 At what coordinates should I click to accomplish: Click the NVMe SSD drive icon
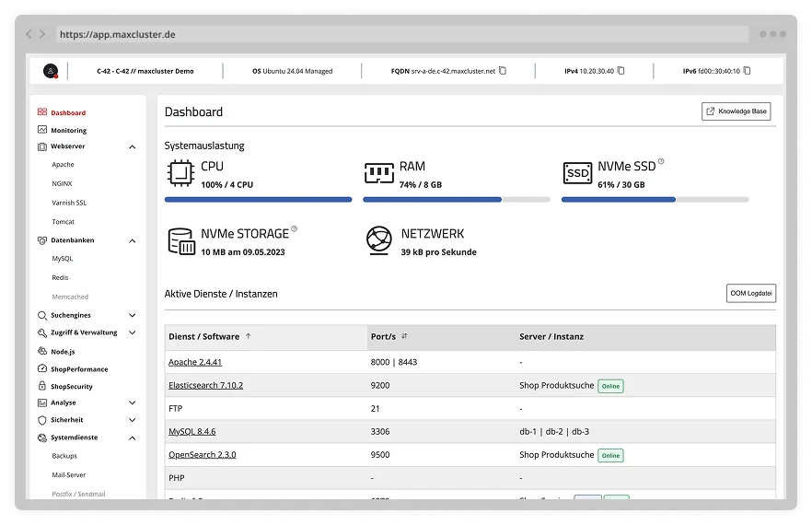(577, 173)
